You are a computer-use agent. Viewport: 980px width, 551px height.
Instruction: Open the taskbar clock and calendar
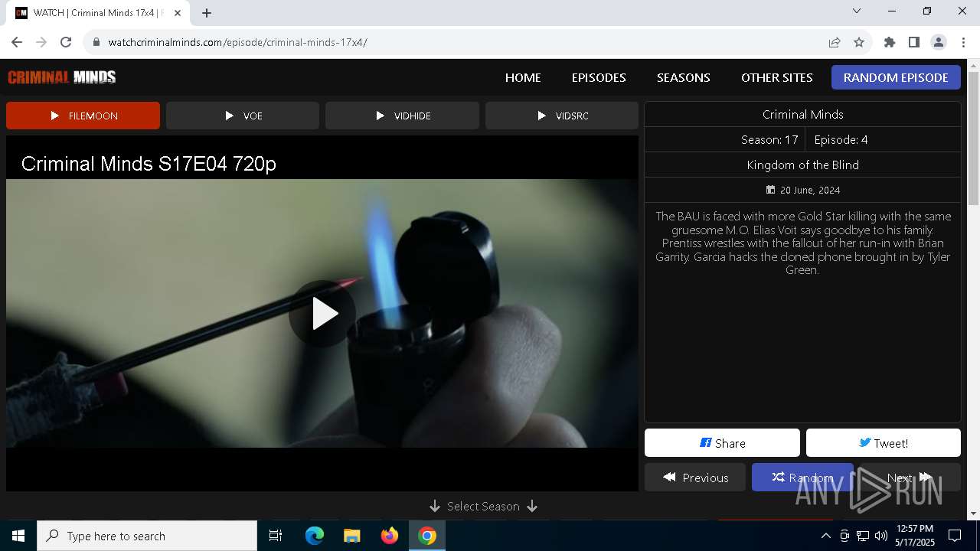[x=915, y=536]
